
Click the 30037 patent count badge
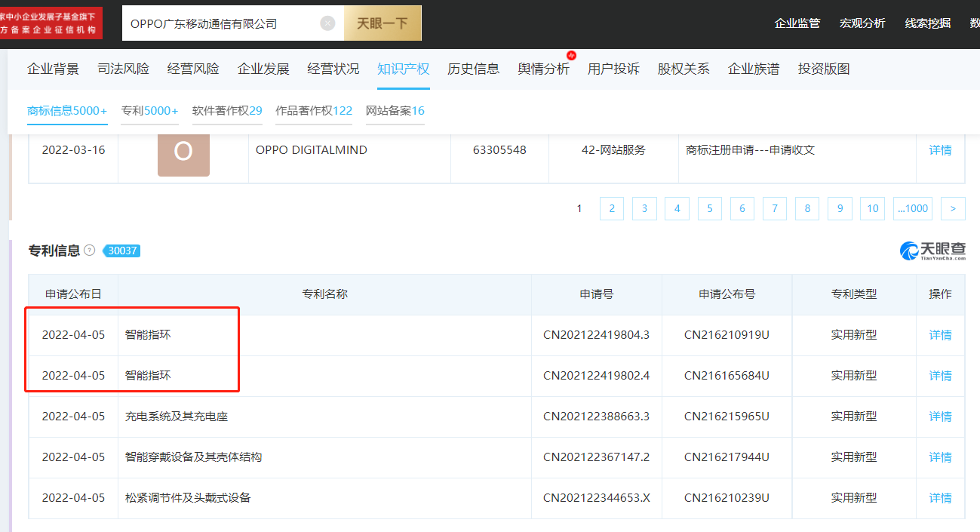[x=122, y=251]
